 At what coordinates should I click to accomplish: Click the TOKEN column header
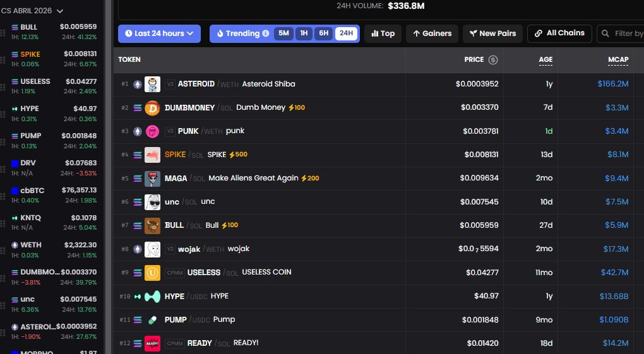click(129, 59)
